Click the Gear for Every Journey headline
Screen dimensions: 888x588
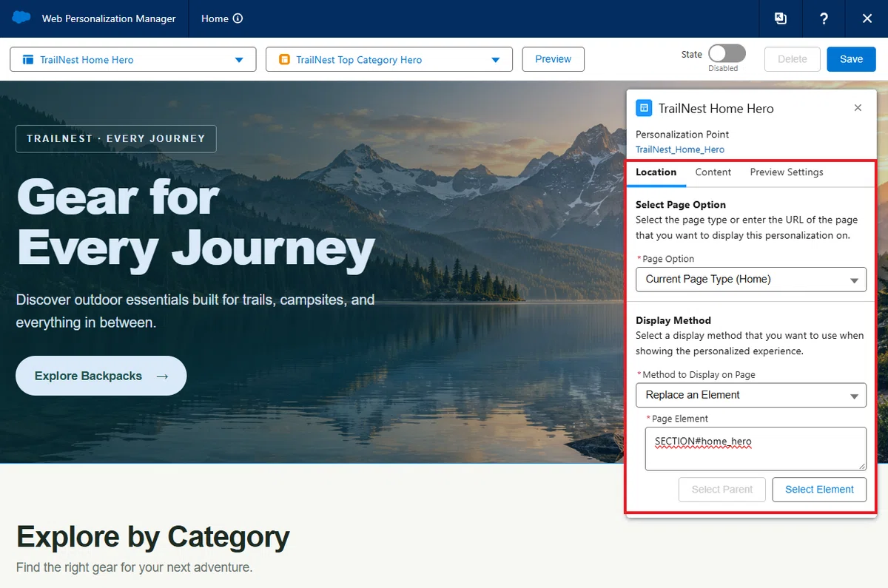point(196,223)
